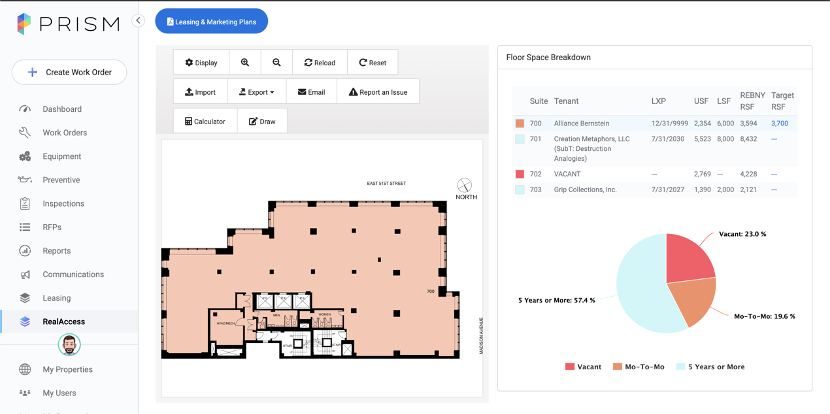Open Work Orders in sidebar
Image resolution: width=830 pixels, height=414 pixels.
pyautogui.click(x=65, y=132)
